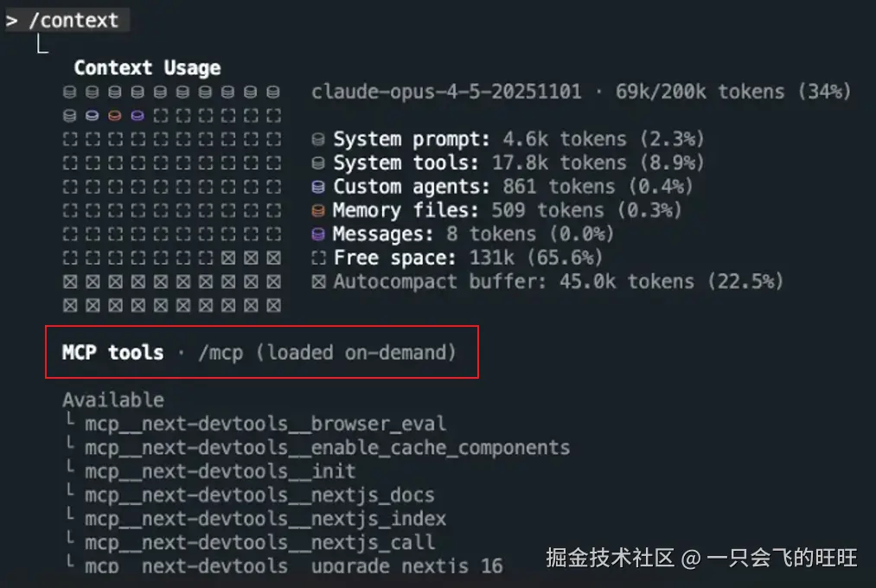876x588 pixels.
Task: Click the Autocompact buffer legend icon
Action: pos(318,281)
